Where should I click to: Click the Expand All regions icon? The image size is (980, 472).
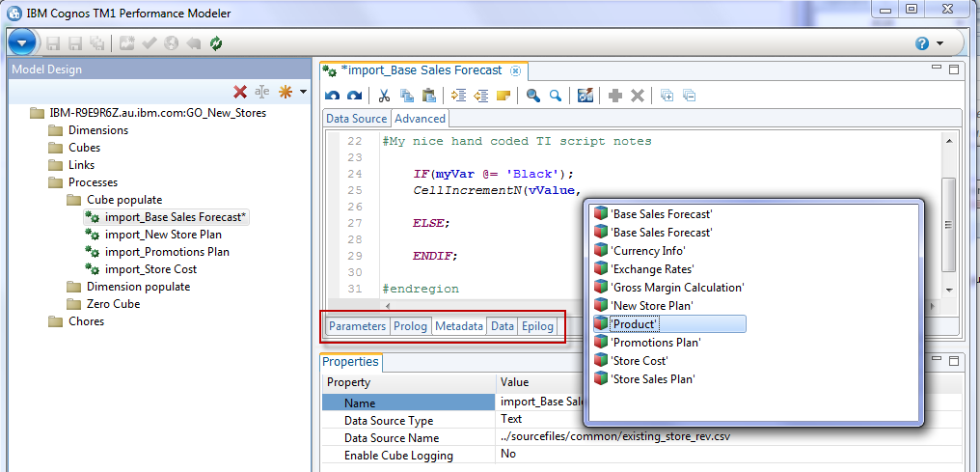pyautogui.click(x=667, y=96)
